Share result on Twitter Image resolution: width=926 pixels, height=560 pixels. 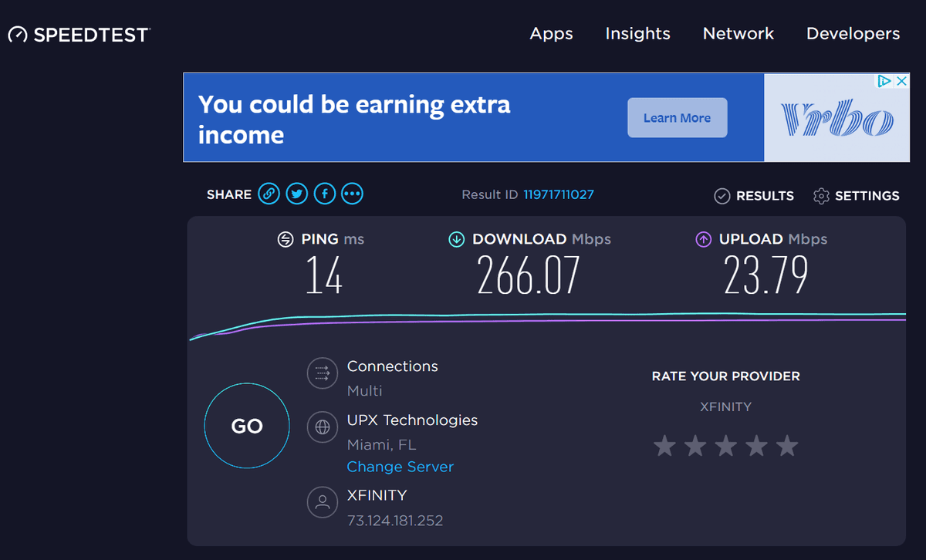[296, 194]
